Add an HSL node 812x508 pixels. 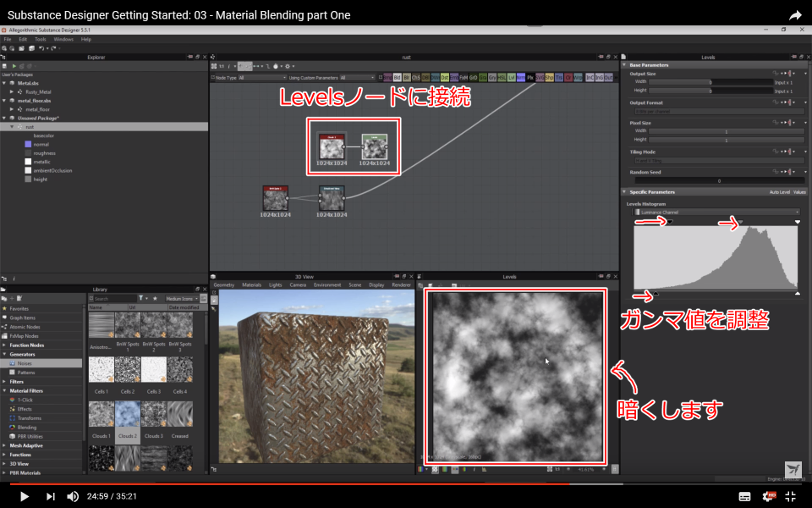pyautogui.click(x=502, y=77)
